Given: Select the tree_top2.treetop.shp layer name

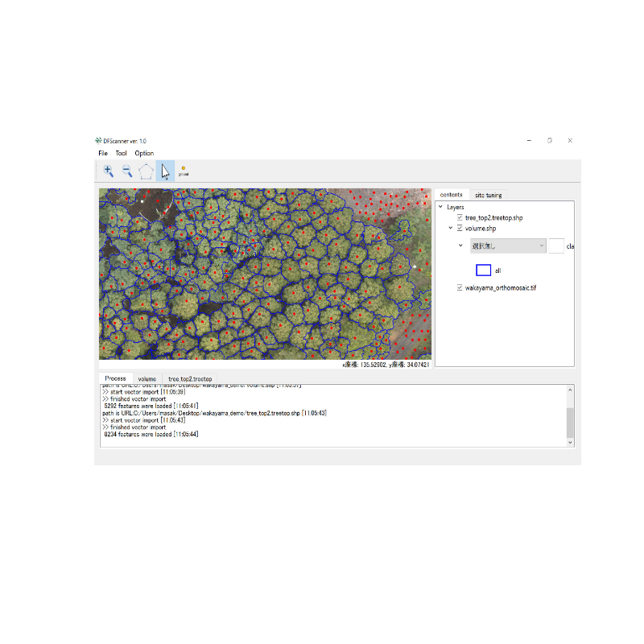Looking at the screenshot, I should point(493,217).
